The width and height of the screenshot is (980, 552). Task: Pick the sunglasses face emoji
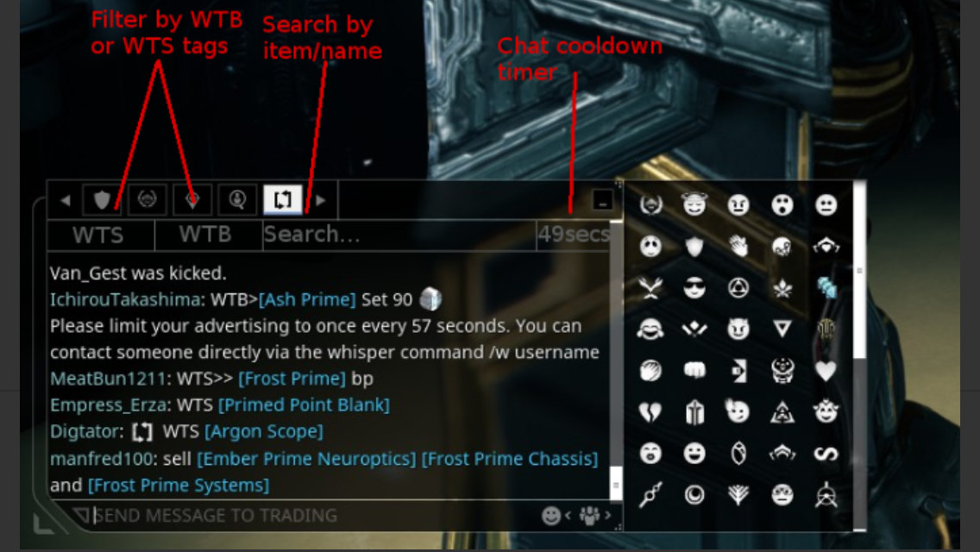[694, 288]
